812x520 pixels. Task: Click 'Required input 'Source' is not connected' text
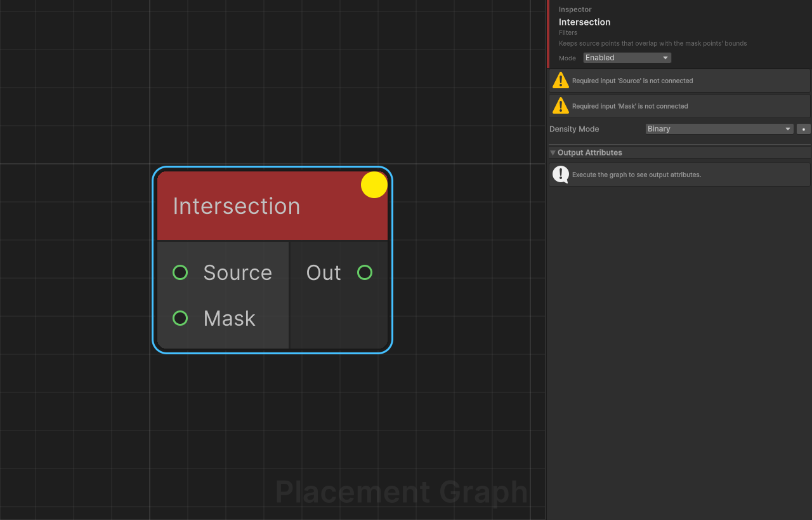[x=632, y=81]
